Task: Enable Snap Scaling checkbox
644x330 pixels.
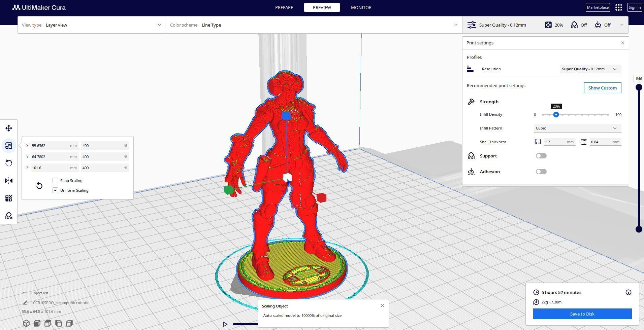Action: [56, 181]
